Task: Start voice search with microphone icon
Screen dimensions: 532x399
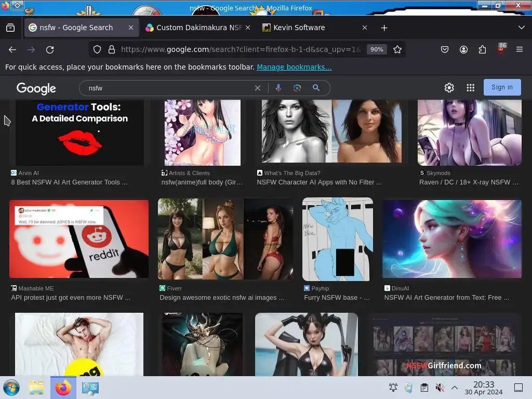Action: pyautogui.click(x=278, y=88)
